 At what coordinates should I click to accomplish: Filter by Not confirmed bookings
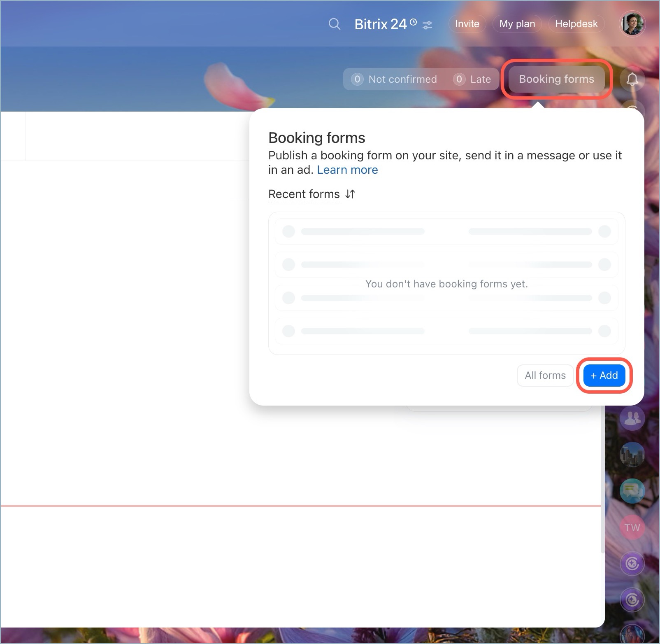(x=394, y=79)
